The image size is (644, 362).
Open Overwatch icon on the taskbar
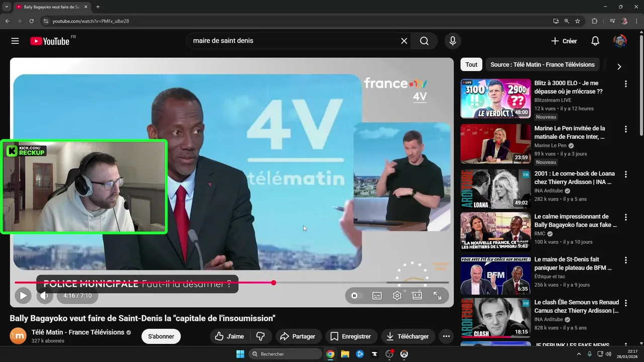point(404,354)
